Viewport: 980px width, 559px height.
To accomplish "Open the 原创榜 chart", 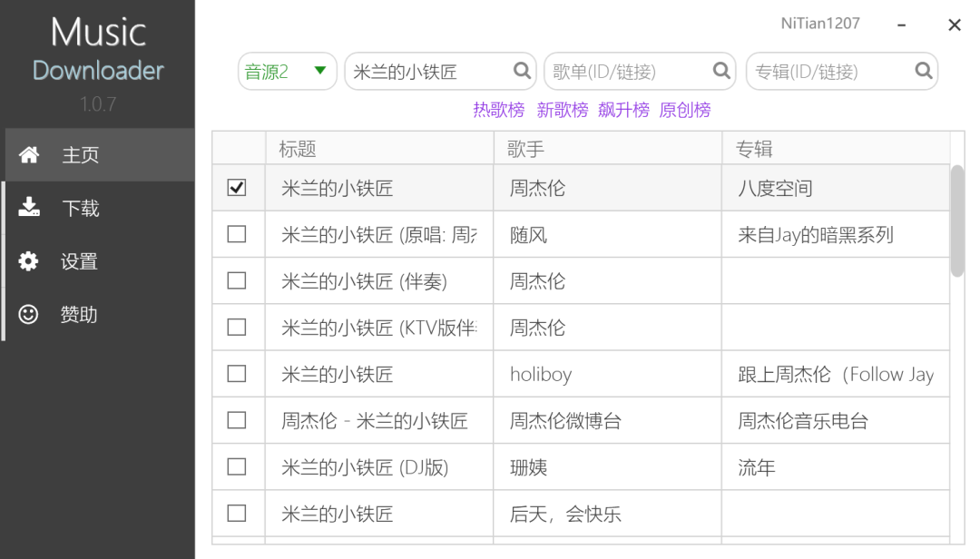I will [x=685, y=111].
